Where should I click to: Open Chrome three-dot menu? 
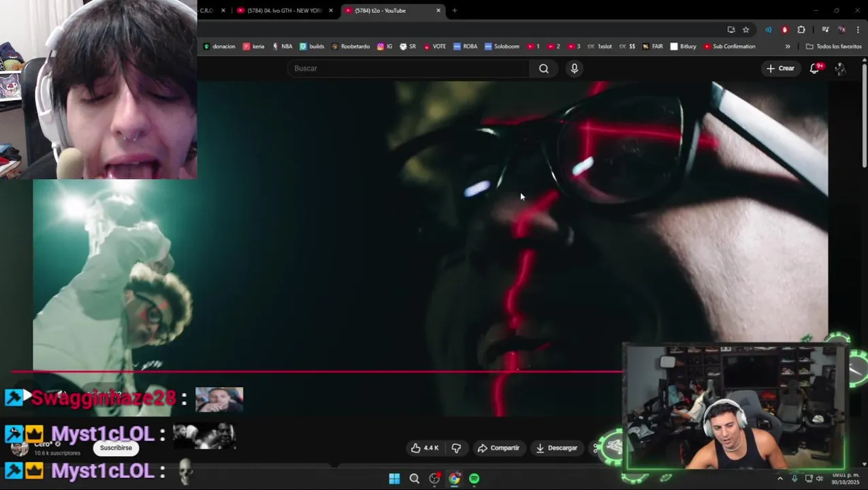(x=858, y=29)
